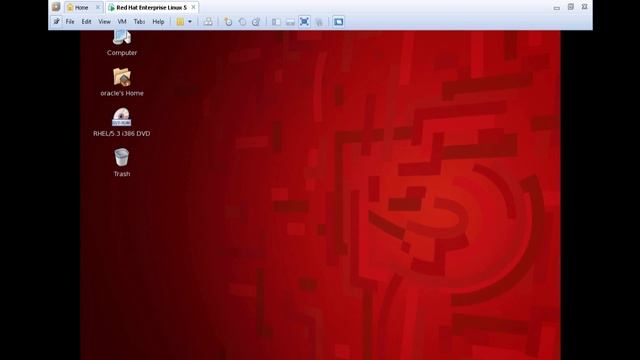The height and width of the screenshot is (360, 640).
Task: Click the Unity mode toolbar icon
Action: pyautogui.click(x=319, y=22)
